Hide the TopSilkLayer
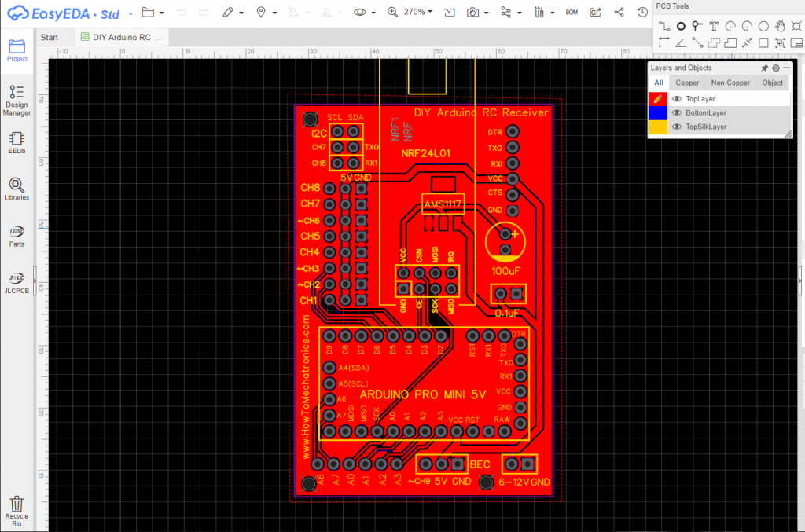 pos(677,127)
